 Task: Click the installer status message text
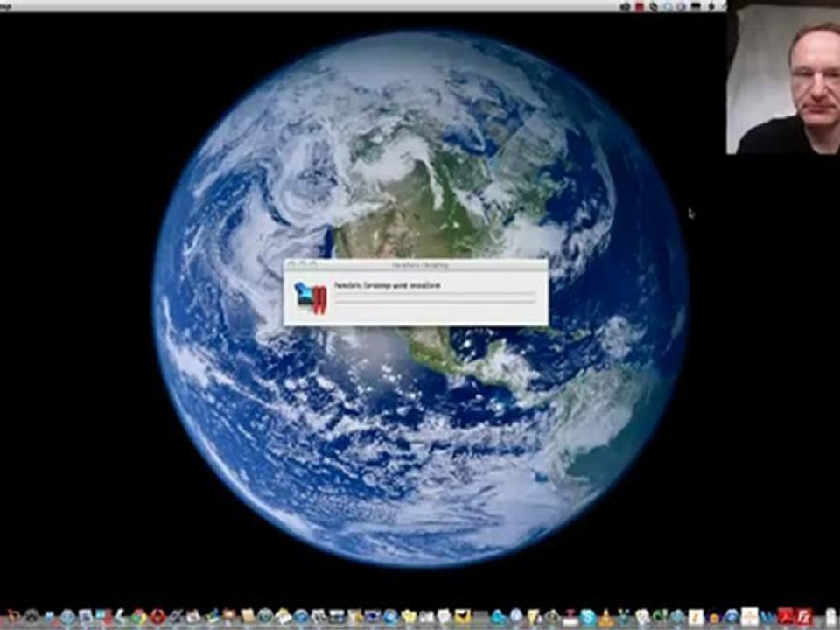tap(388, 286)
